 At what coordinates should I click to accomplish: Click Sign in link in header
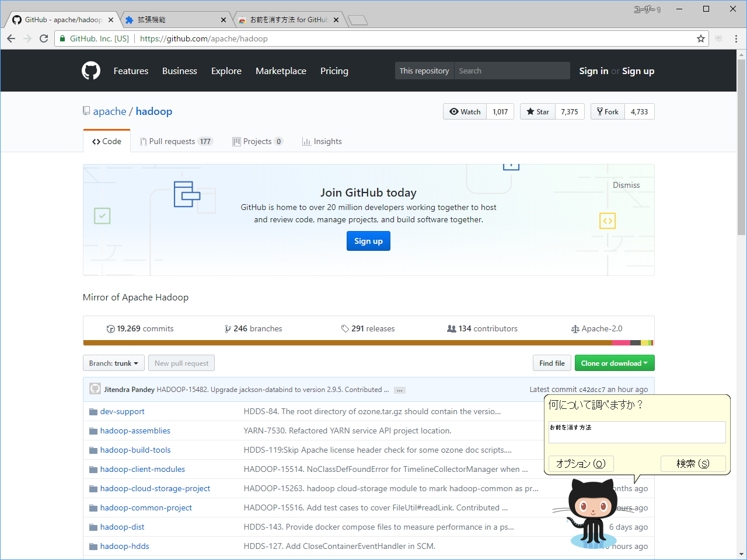[594, 71]
